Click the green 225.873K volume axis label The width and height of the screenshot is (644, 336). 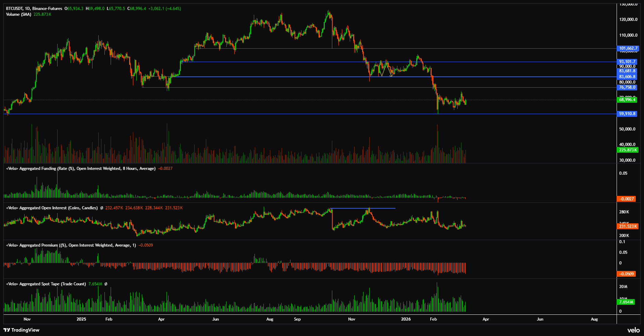pyautogui.click(x=628, y=150)
